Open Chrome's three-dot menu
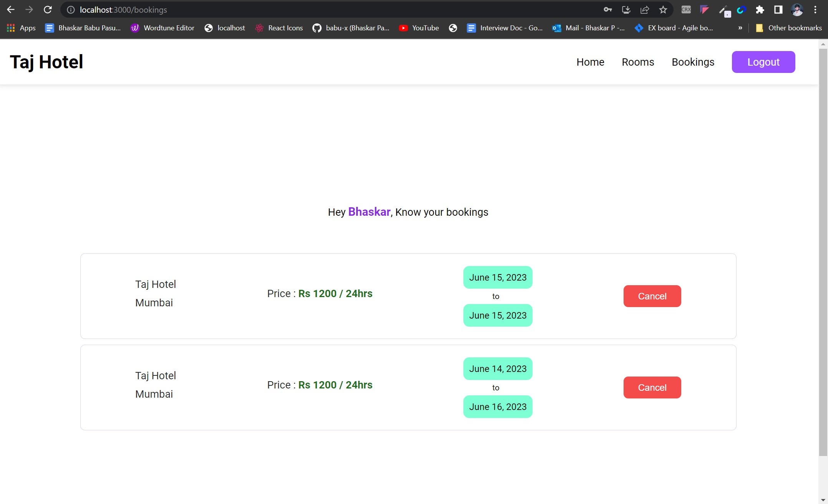Image resolution: width=828 pixels, height=504 pixels. tap(815, 10)
